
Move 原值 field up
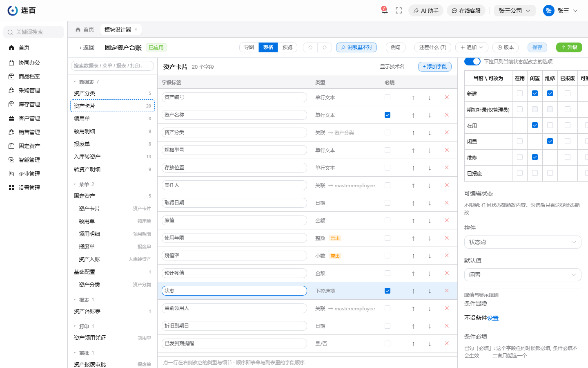(x=413, y=220)
